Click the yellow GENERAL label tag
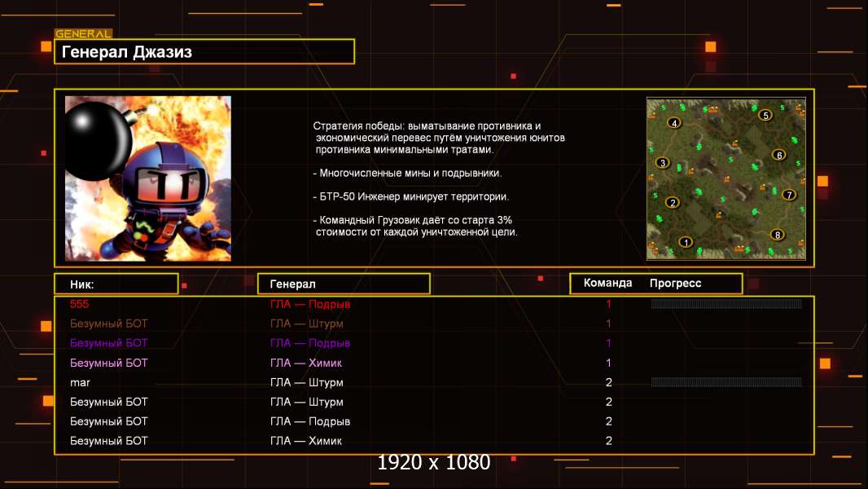 pyautogui.click(x=84, y=33)
